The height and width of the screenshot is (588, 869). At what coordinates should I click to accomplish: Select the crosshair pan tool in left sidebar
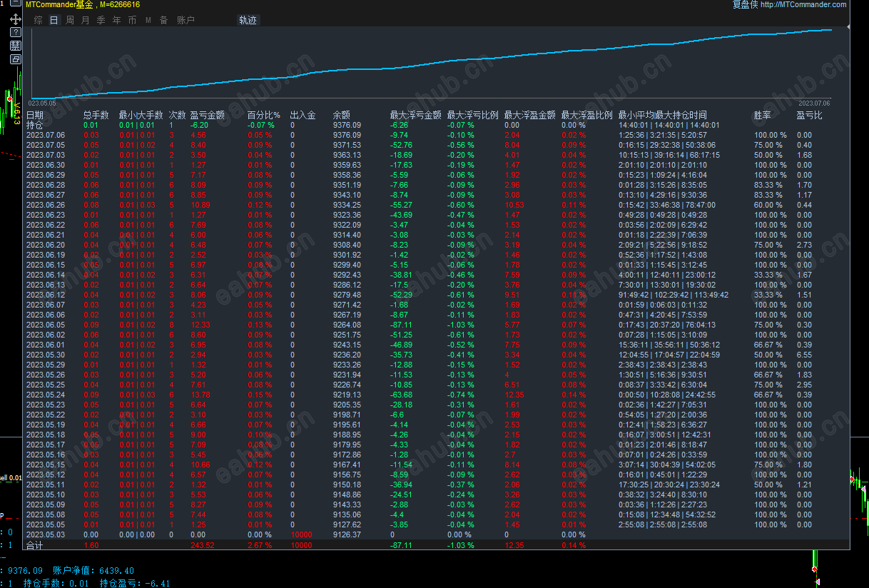click(16, 19)
